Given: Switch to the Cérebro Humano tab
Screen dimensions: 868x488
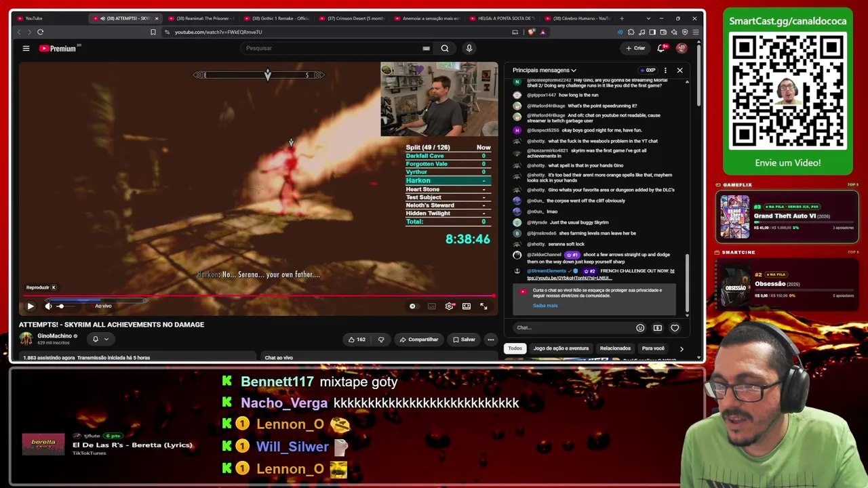Looking at the screenshot, I should click(x=576, y=18).
